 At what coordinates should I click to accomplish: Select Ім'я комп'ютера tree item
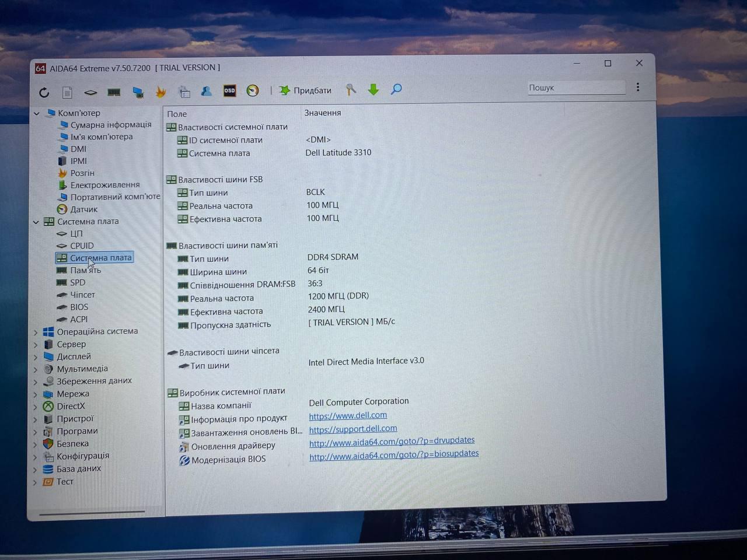point(102,136)
